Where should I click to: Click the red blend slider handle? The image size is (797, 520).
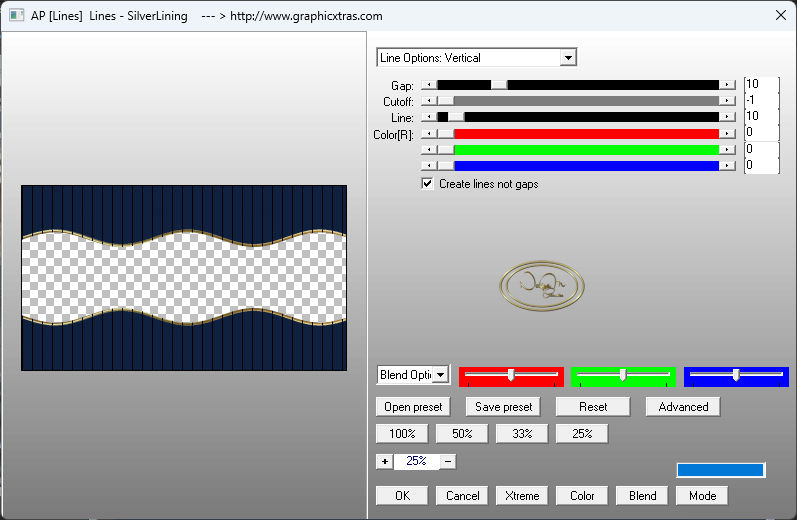click(511, 375)
